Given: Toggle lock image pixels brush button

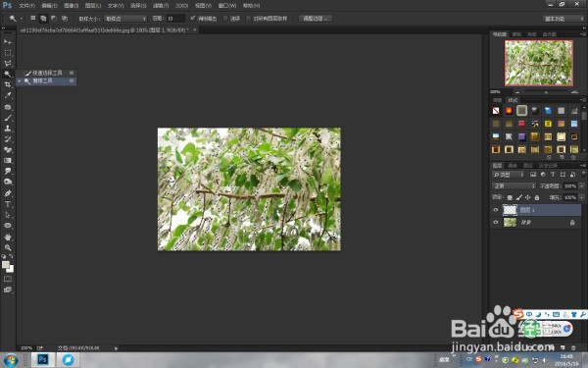Looking at the screenshot, I should point(519,197).
